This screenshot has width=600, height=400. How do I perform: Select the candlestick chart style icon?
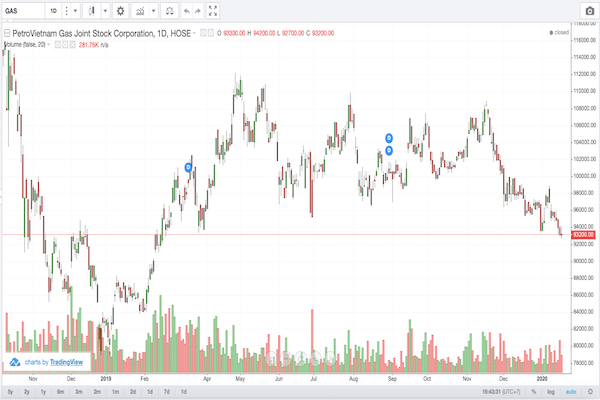[91, 11]
